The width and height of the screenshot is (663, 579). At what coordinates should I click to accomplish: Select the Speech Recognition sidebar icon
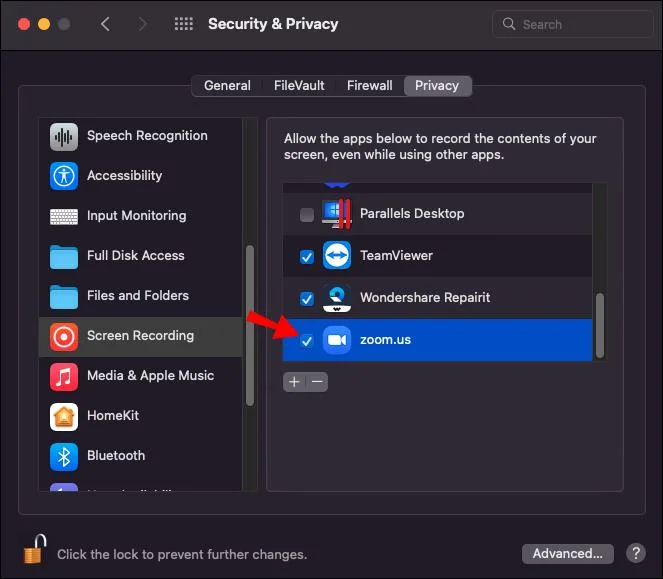pyautogui.click(x=64, y=136)
